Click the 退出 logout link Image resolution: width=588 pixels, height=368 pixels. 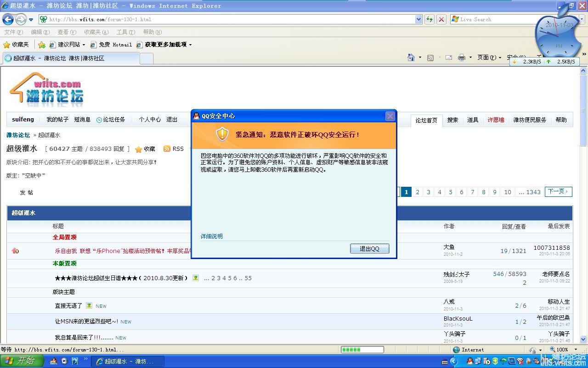tap(172, 120)
